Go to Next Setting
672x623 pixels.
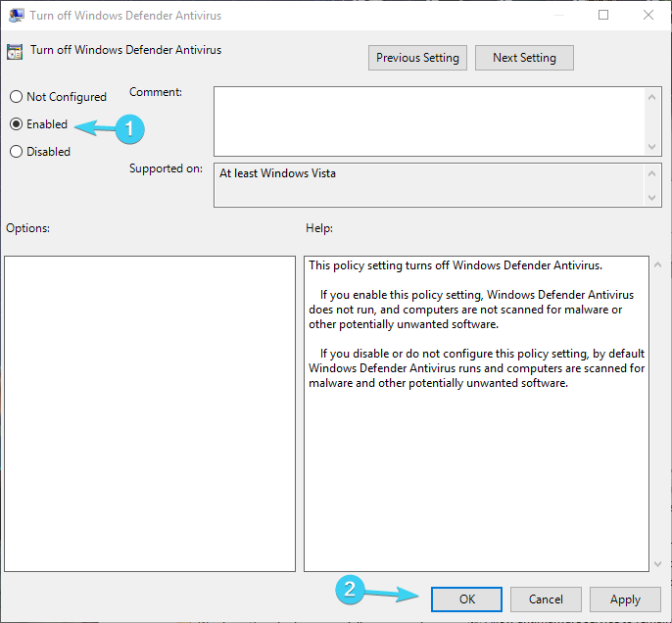(524, 58)
